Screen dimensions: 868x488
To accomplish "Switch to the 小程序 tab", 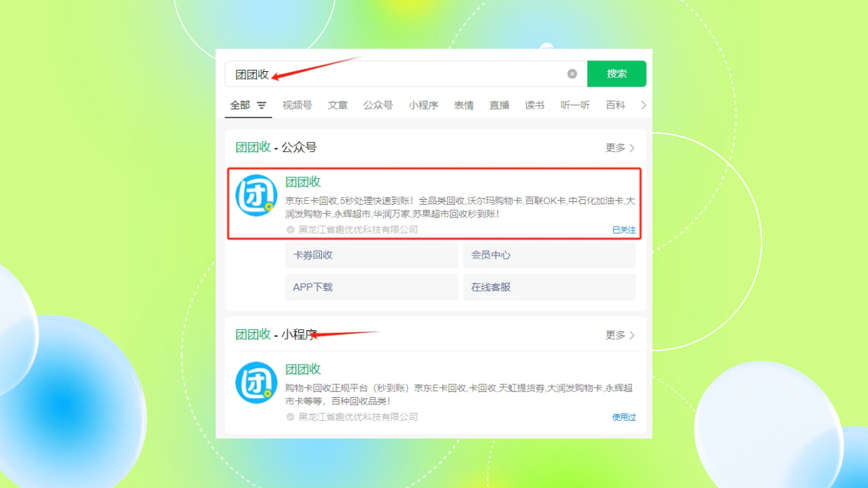I will pos(423,105).
